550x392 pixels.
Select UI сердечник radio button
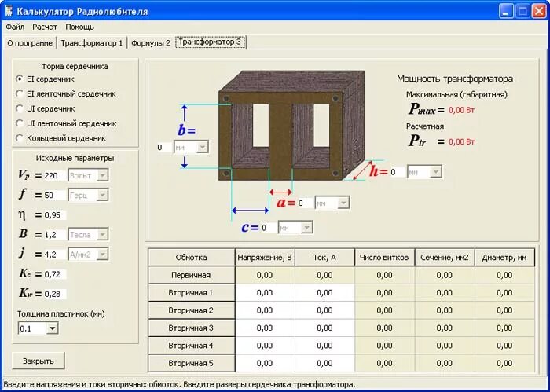[46, 108]
